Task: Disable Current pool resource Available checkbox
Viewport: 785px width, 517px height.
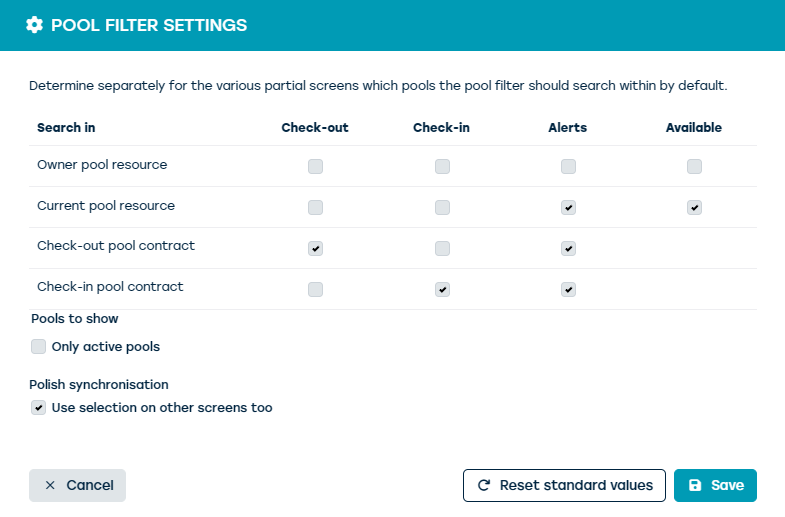Action: (x=694, y=208)
